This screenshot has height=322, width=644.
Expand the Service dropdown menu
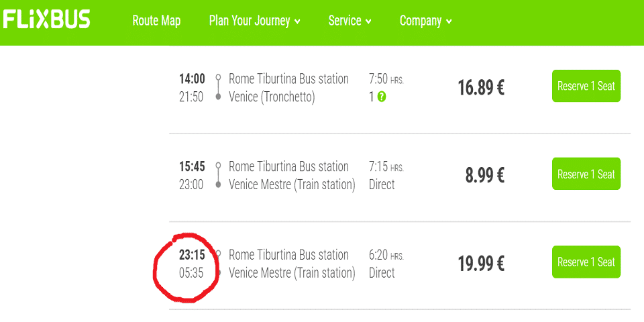click(350, 21)
